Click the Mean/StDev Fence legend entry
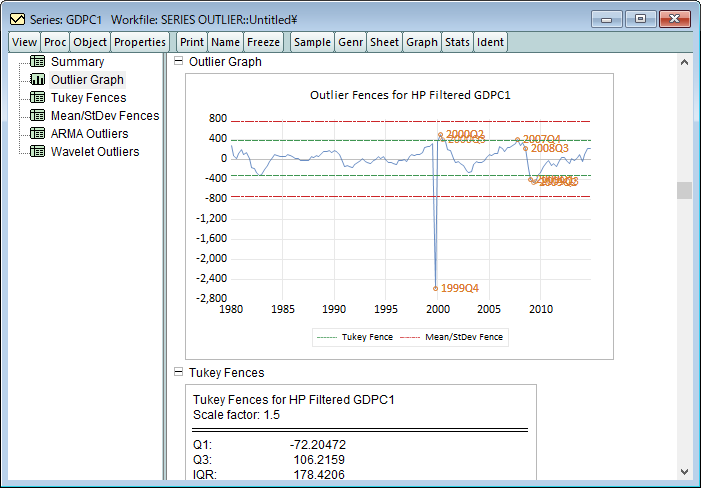The height and width of the screenshot is (488, 701). click(x=452, y=337)
